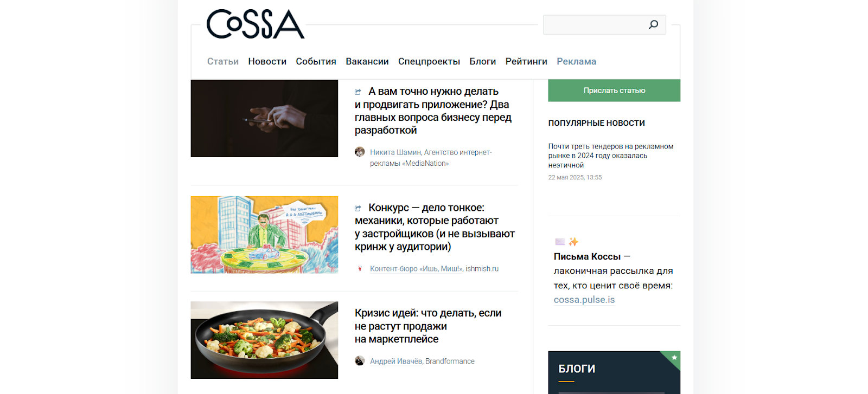Click the envelope emoji above Письма Коссы
The height and width of the screenshot is (394, 868).
click(x=560, y=242)
